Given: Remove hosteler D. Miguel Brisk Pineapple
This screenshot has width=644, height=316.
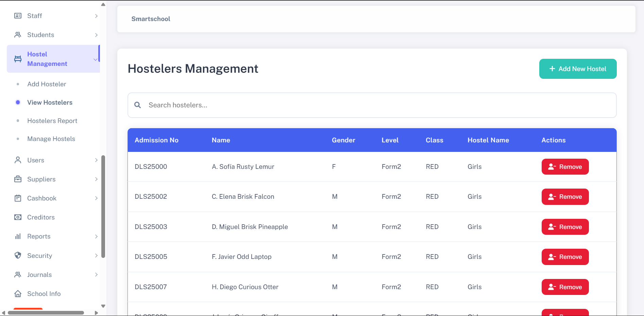Looking at the screenshot, I should [x=565, y=227].
